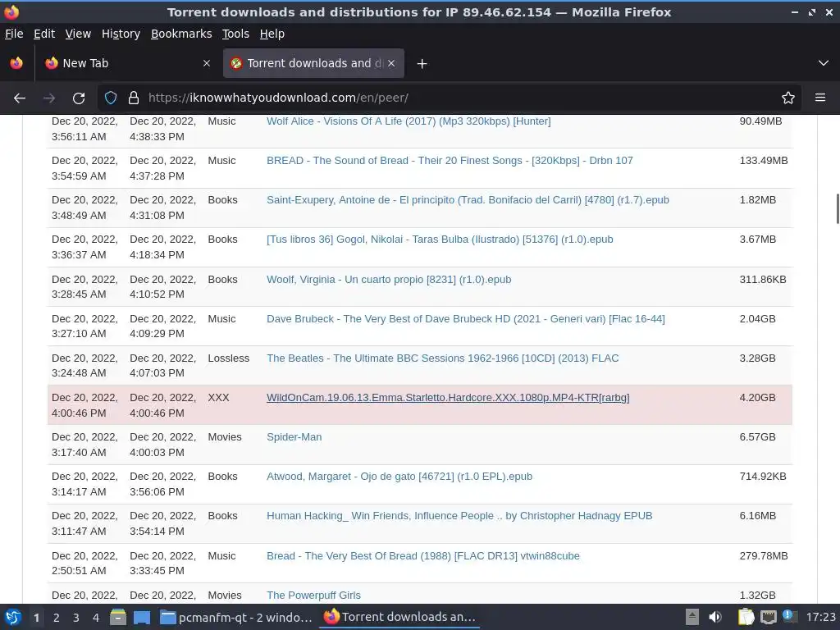Bookmark this page with the star
The height and width of the screenshot is (630, 840).
point(788,98)
